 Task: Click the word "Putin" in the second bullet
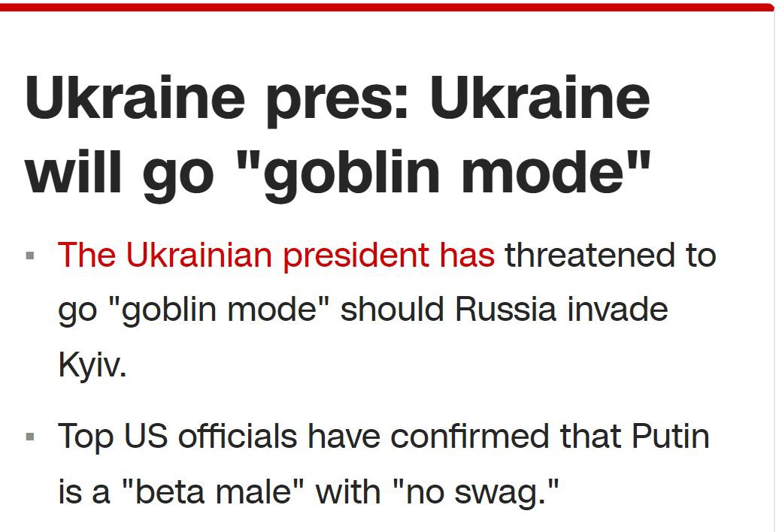(x=671, y=437)
